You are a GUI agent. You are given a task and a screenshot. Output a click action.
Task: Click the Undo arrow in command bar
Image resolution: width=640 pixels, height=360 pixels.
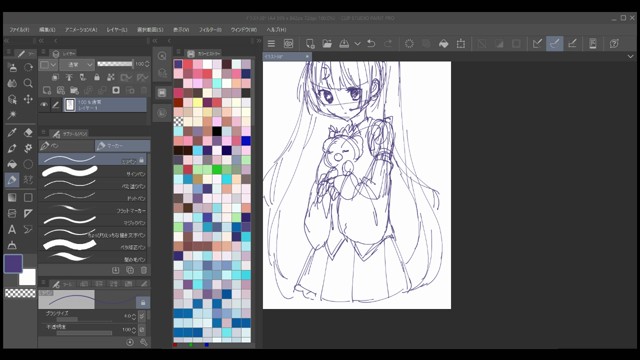(x=371, y=43)
